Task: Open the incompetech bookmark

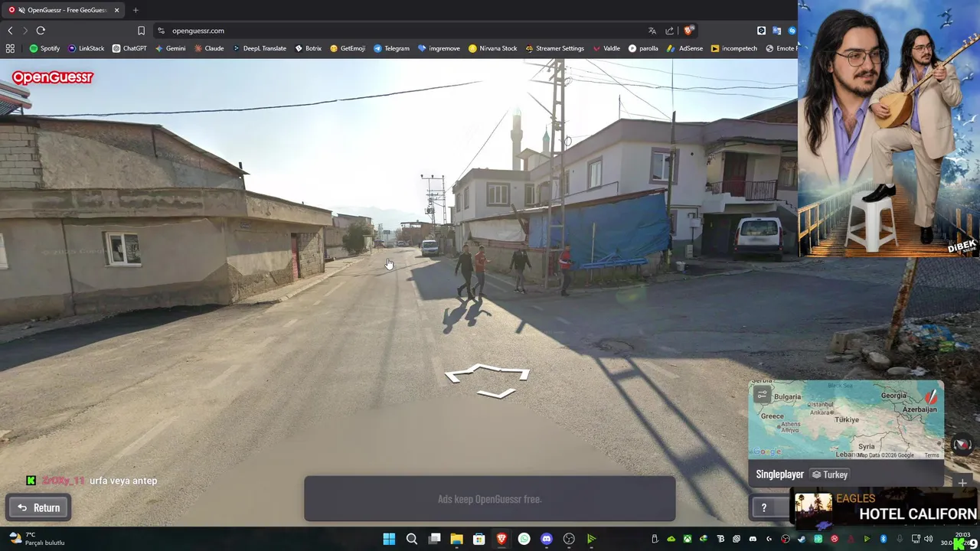Action: (734, 48)
